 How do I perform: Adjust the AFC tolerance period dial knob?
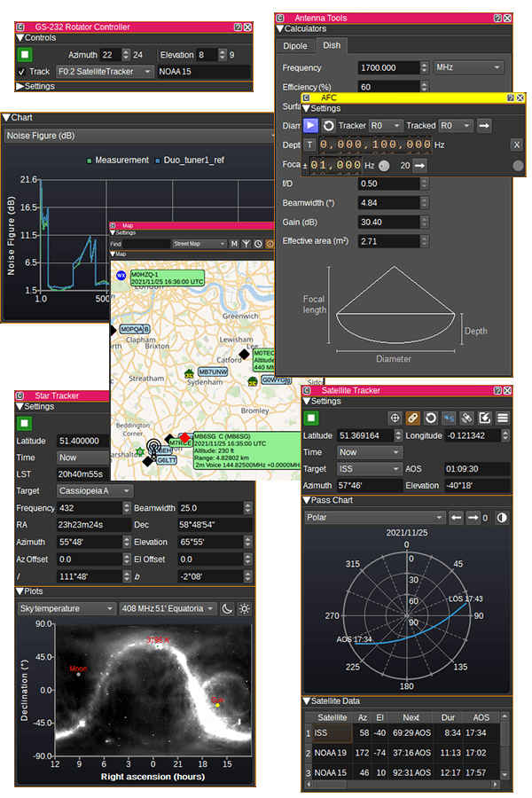pyautogui.click(x=384, y=166)
